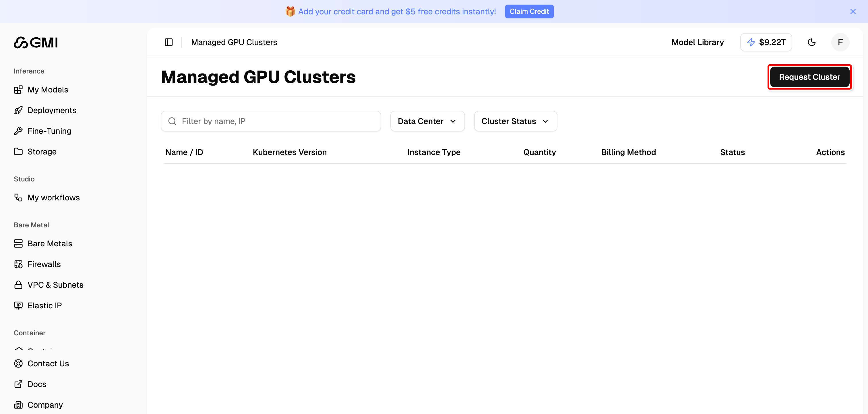Open the Managed GPU Clusters breadcrumb
This screenshot has height=414, width=868.
[234, 42]
